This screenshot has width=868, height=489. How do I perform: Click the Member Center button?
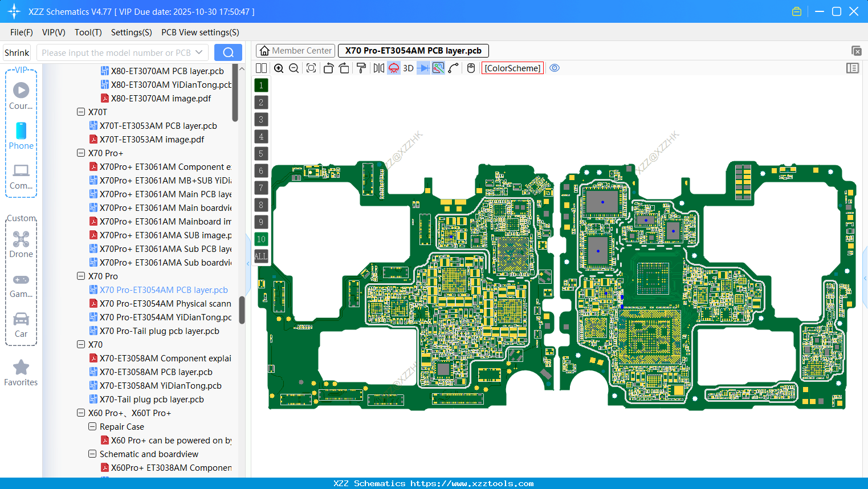(x=295, y=50)
